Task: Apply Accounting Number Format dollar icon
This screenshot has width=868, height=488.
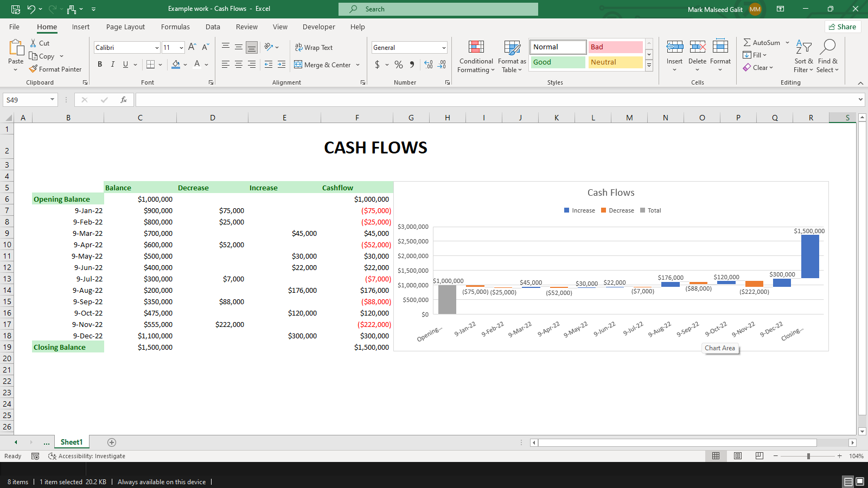Action: tap(378, 65)
